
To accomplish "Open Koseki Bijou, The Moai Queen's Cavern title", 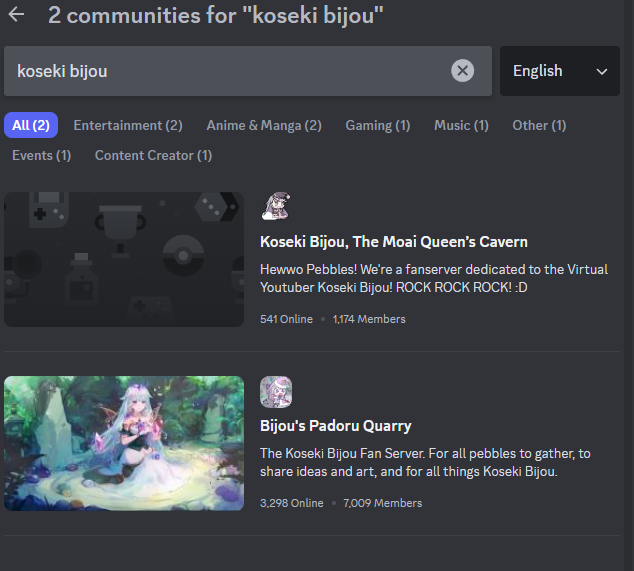I will [x=394, y=242].
